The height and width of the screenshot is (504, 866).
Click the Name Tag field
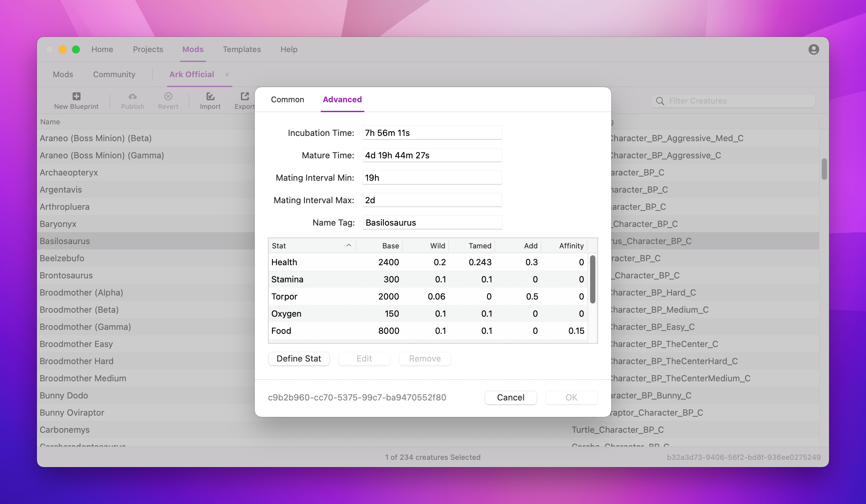(433, 223)
